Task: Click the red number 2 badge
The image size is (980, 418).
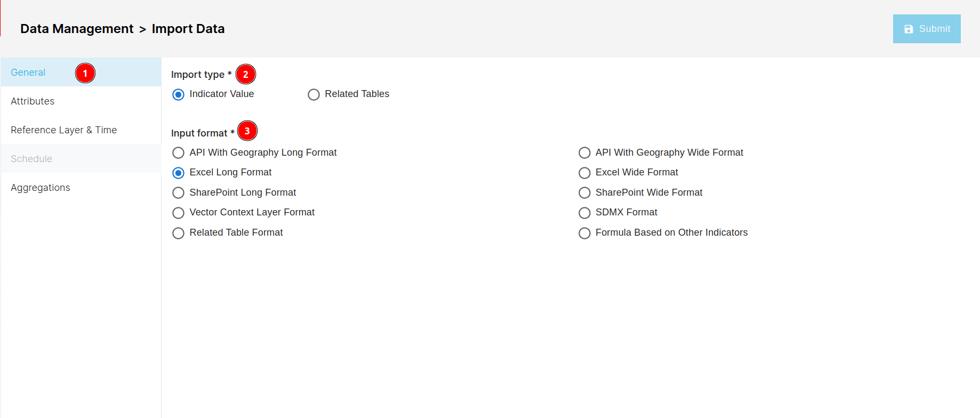Action: [246, 74]
